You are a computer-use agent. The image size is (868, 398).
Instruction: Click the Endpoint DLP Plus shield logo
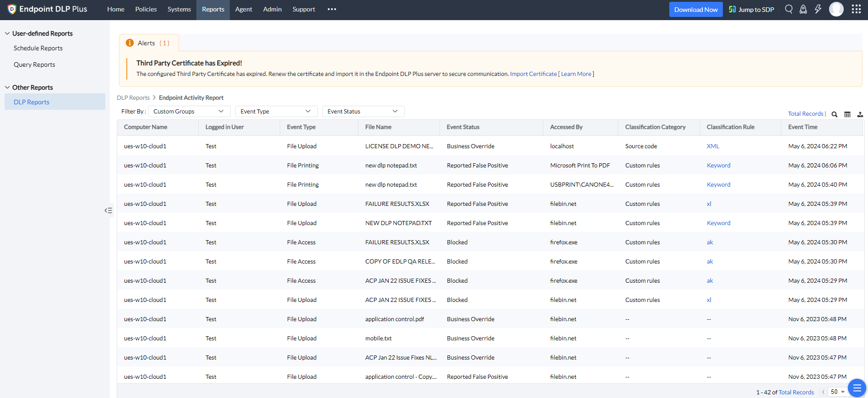pyautogui.click(x=12, y=9)
